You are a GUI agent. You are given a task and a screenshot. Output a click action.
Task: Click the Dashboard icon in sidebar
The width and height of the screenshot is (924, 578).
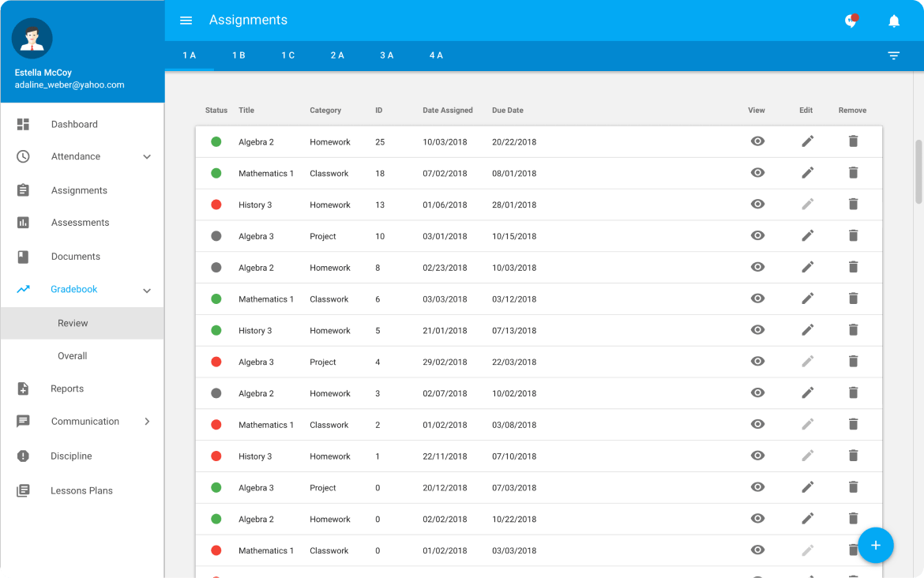[23, 124]
